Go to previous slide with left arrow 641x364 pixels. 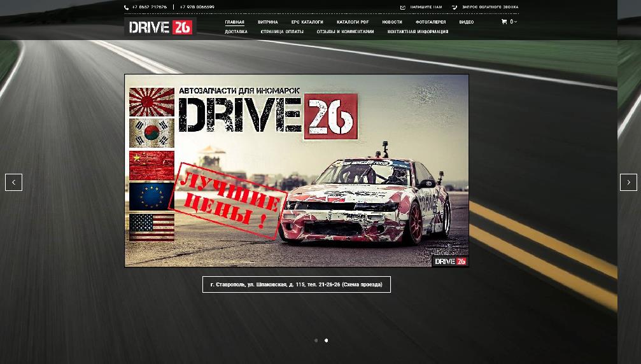pyautogui.click(x=13, y=182)
